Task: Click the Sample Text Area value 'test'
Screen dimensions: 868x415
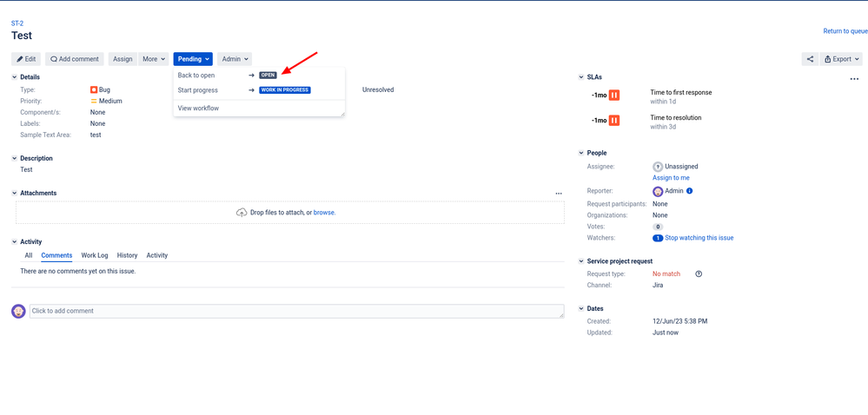Action: pyautogui.click(x=96, y=135)
